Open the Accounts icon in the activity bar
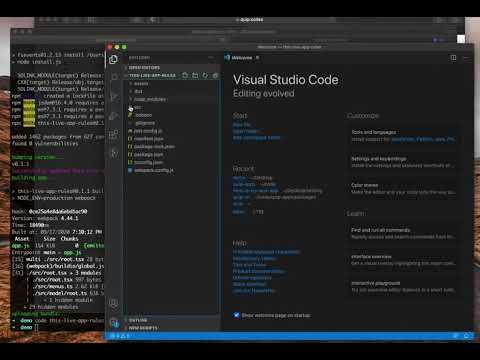 (x=114, y=303)
